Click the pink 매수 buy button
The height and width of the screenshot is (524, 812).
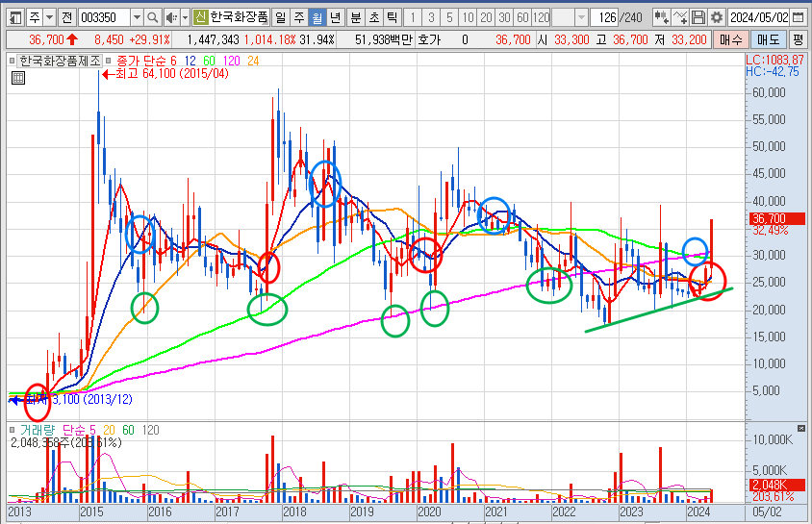pos(730,39)
